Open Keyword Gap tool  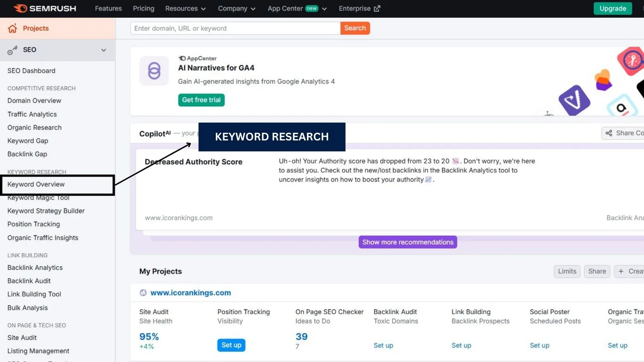[28, 141]
